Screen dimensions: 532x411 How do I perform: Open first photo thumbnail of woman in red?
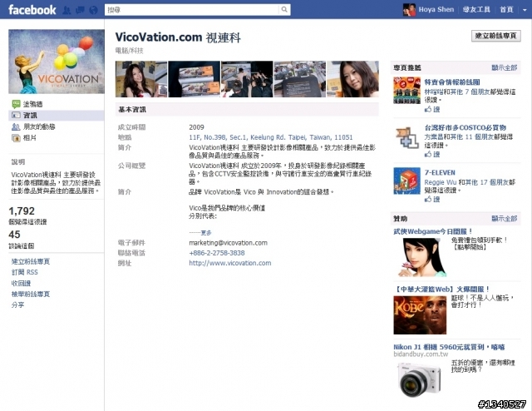[x=141, y=79]
